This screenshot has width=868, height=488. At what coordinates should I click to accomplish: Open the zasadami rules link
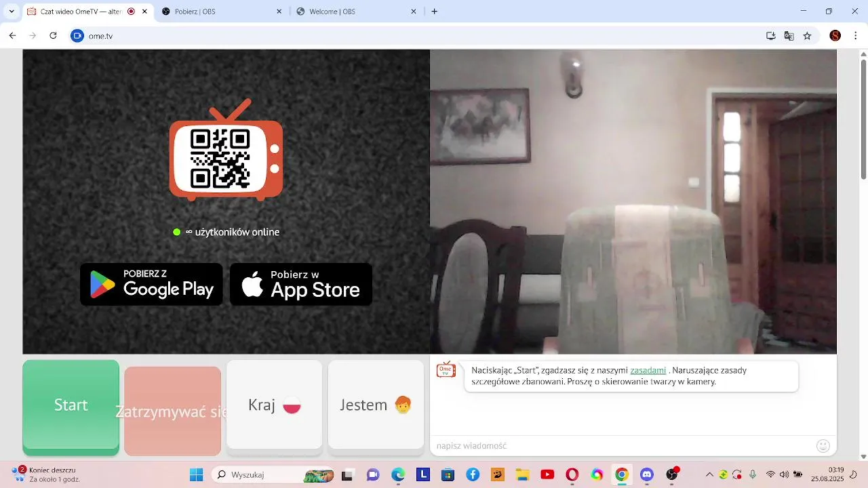(x=648, y=370)
